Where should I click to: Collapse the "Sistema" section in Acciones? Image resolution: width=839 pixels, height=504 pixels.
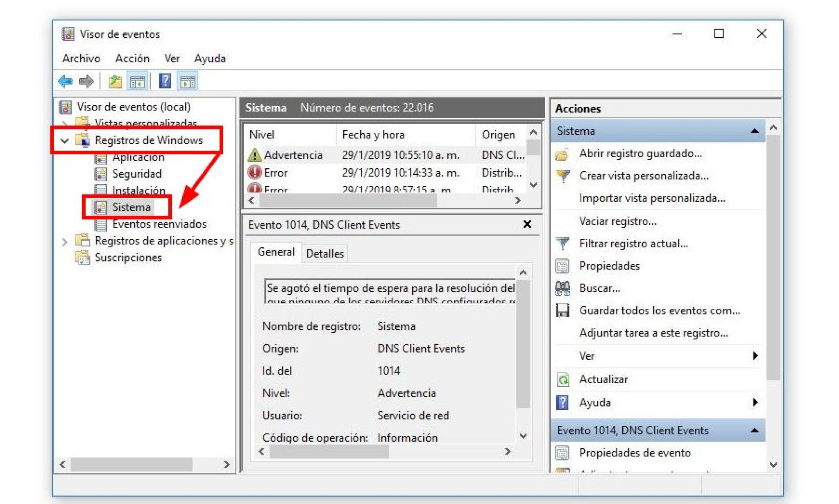[754, 131]
